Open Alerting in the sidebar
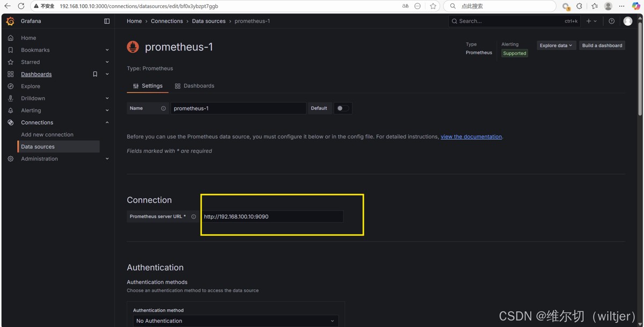The height and width of the screenshot is (327, 644). 31,110
